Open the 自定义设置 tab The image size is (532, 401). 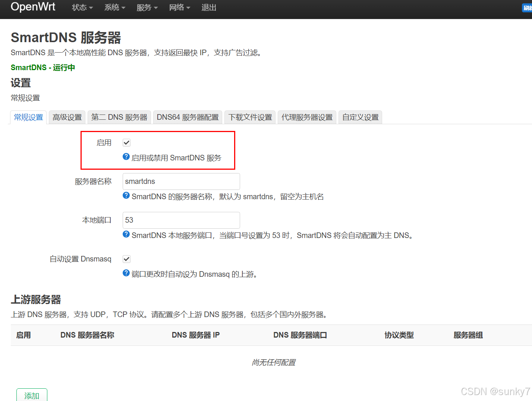point(361,118)
